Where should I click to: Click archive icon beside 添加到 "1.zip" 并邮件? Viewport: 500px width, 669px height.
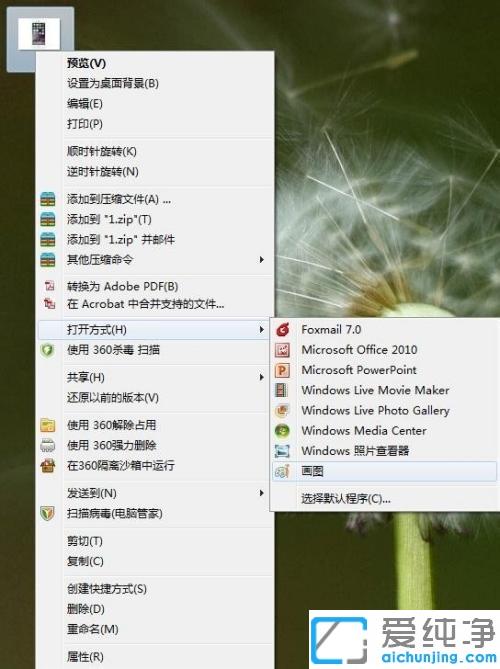pos(48,239)
